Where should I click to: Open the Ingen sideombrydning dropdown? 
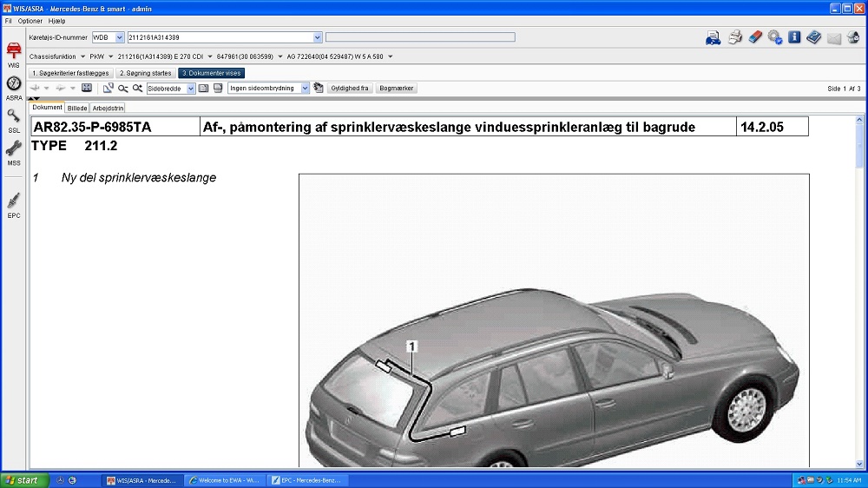305,89
